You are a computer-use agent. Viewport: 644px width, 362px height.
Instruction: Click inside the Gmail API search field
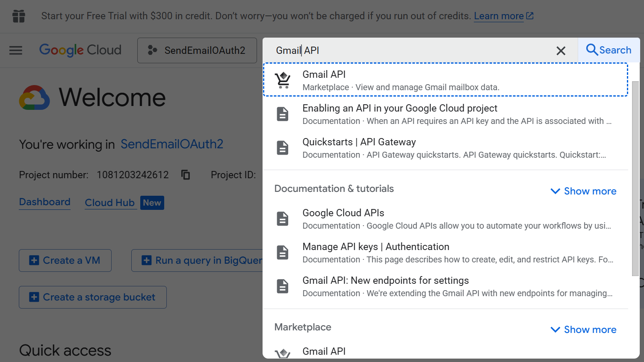coord(411,50)
